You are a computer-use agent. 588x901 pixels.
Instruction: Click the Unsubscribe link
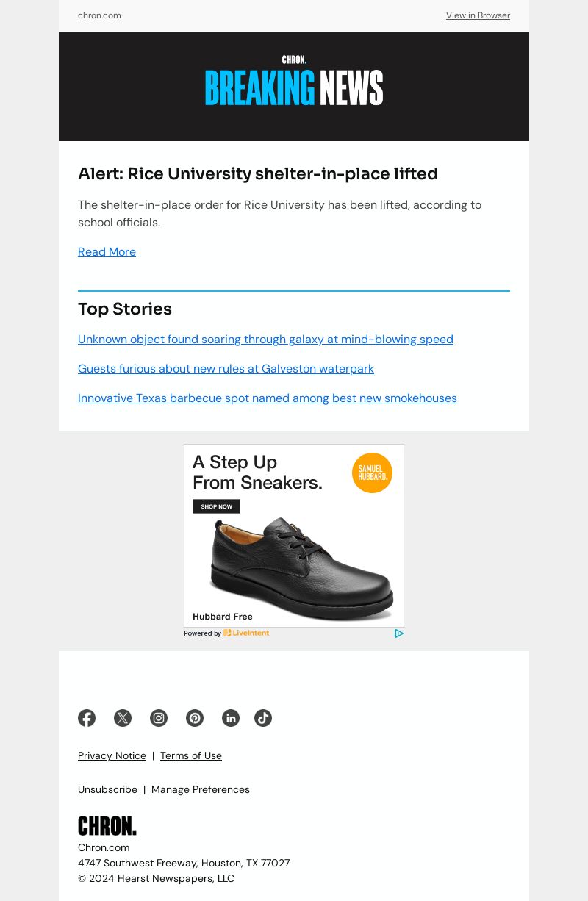(107, 789)
